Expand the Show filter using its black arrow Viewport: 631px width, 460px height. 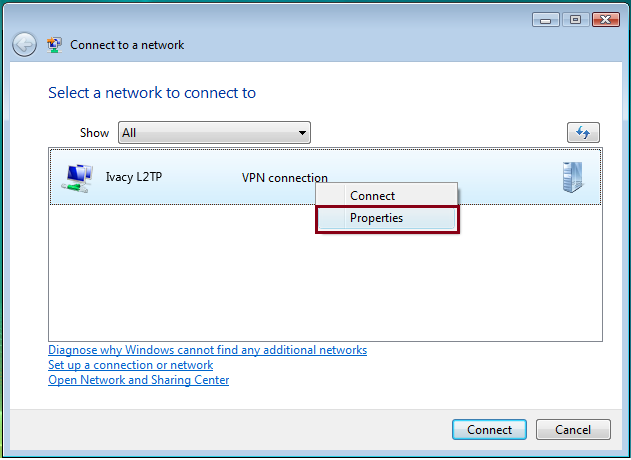coord(302,133)
